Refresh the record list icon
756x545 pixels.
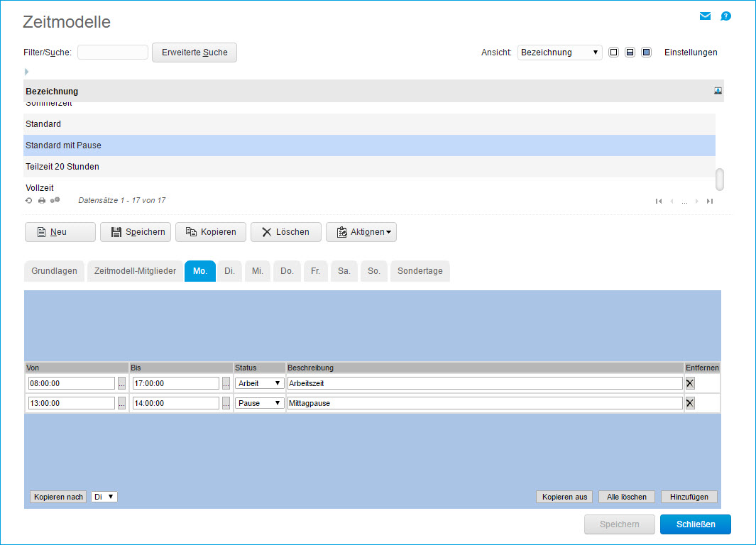tap(29, 200)
